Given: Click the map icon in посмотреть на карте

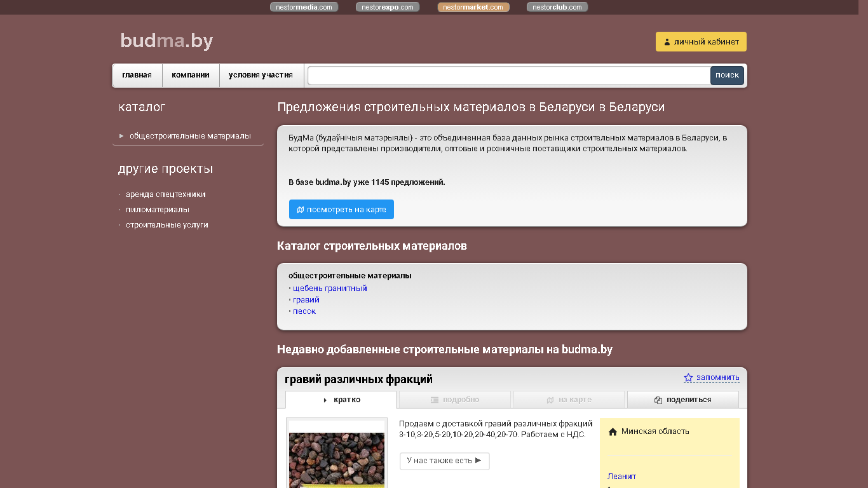Looking at the screenshot, I should coord(301,210).
